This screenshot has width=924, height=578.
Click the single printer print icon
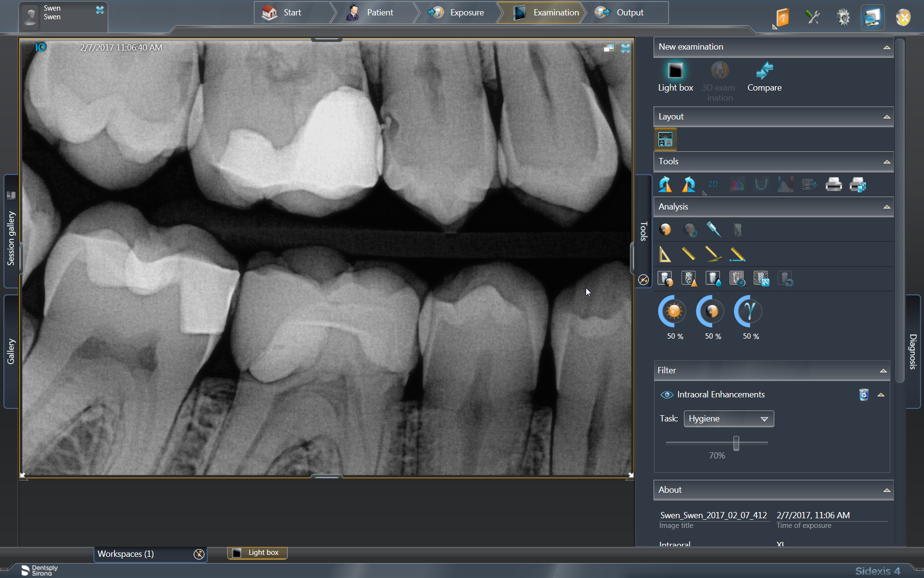[x=834, y=184]
